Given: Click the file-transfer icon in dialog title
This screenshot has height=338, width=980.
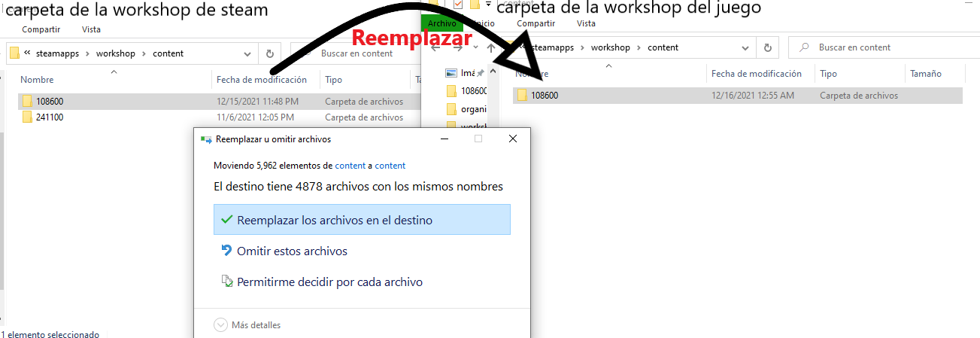Looking at the screenshot, I should coord(206,139).
